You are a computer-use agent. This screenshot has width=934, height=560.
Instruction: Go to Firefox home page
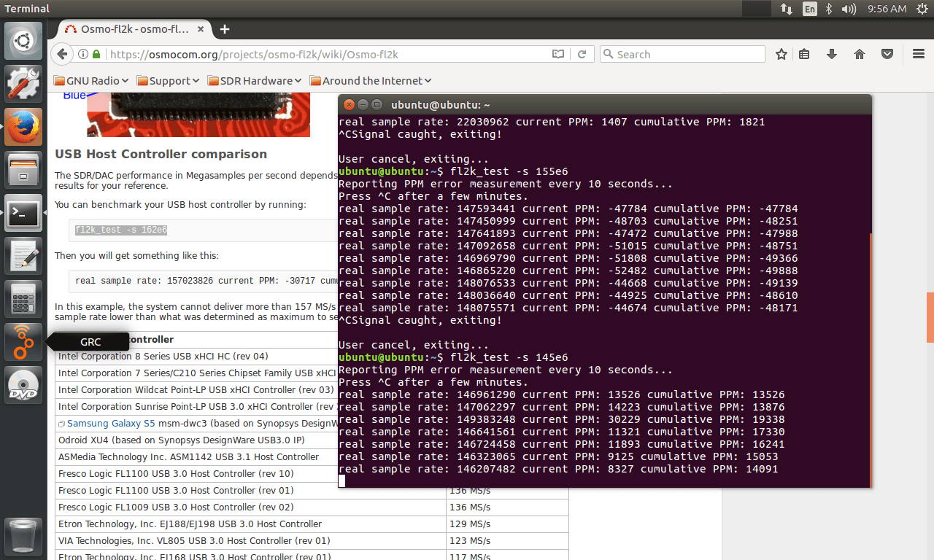860,54
